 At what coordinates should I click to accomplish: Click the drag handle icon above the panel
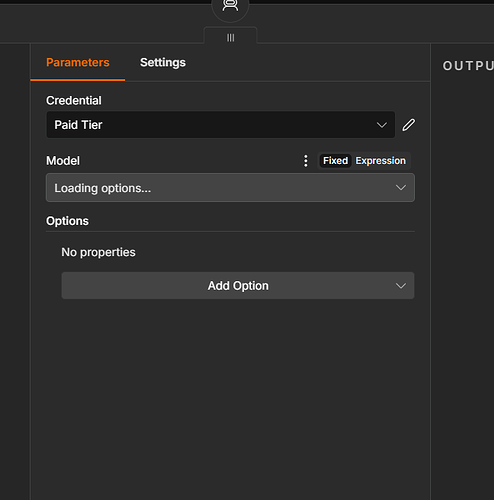[230, 37]
